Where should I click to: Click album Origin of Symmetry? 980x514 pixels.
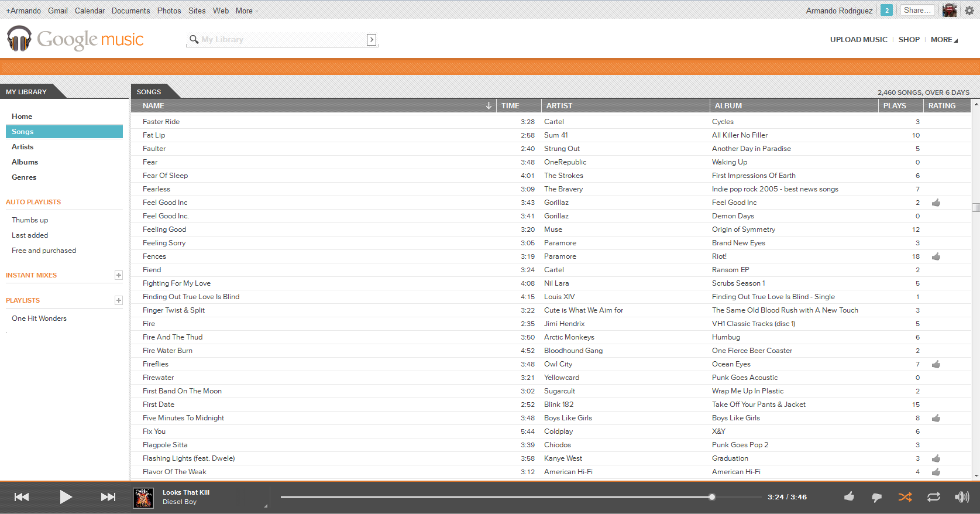(x=744, y=229)
